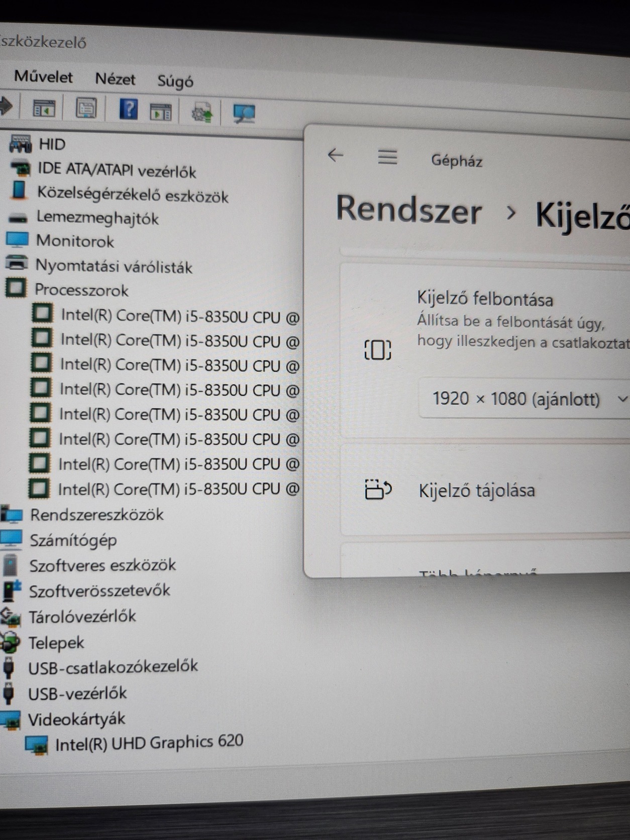Click the Processzorok chip icon

16,288
